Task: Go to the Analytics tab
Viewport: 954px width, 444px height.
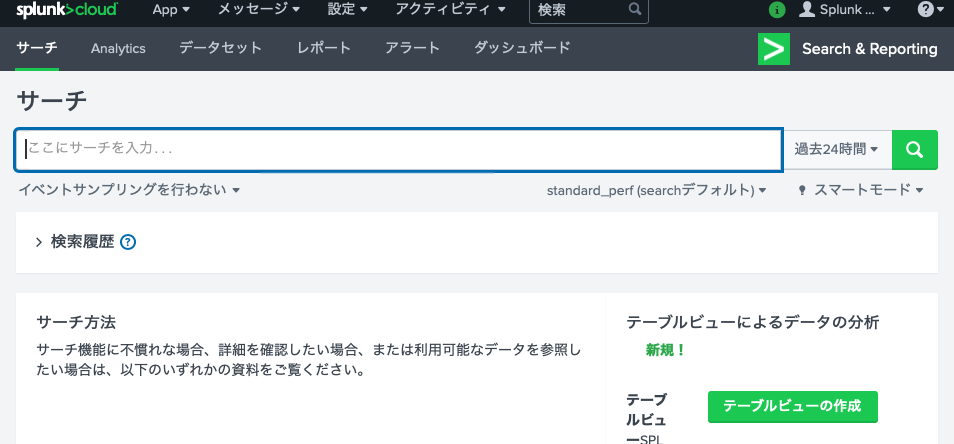Action: coord(118,49)
